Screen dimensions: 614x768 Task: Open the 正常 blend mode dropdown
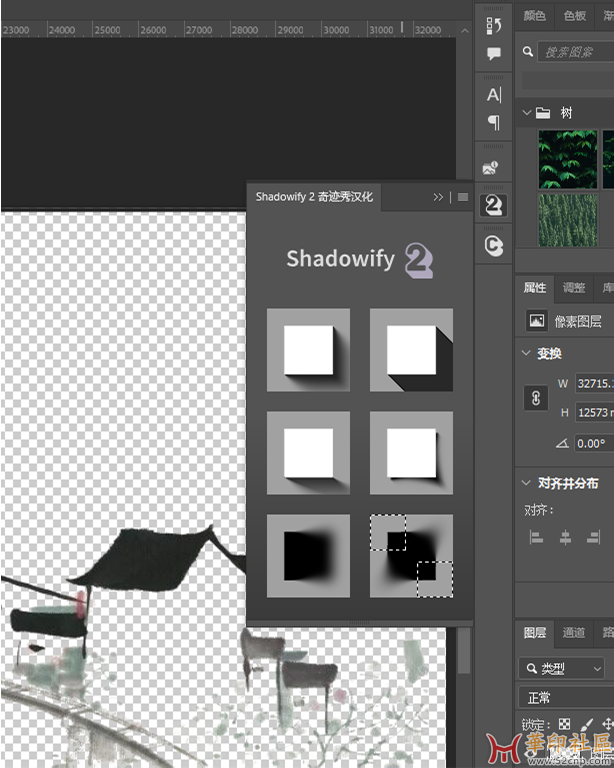pos(566,697)
